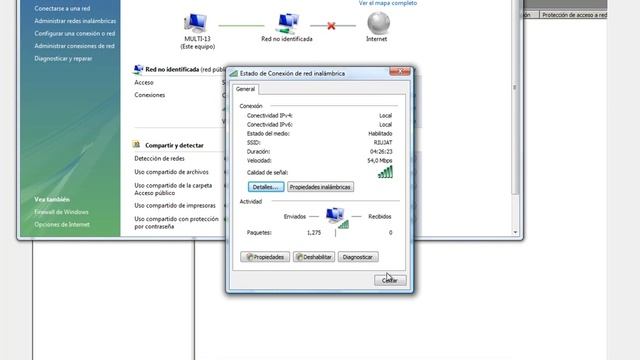
Task: Click the red X broken connection marker
Action: point(331,26)
